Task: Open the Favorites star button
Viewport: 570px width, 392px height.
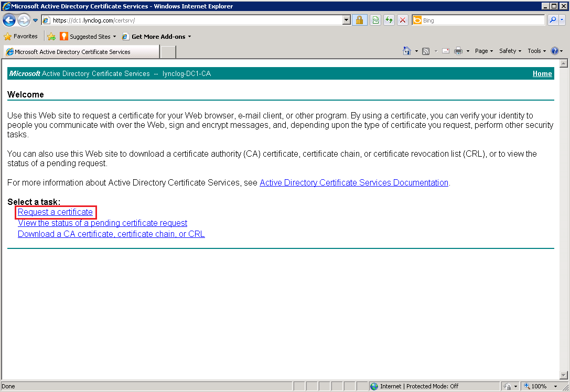Action: pos(21,36)
